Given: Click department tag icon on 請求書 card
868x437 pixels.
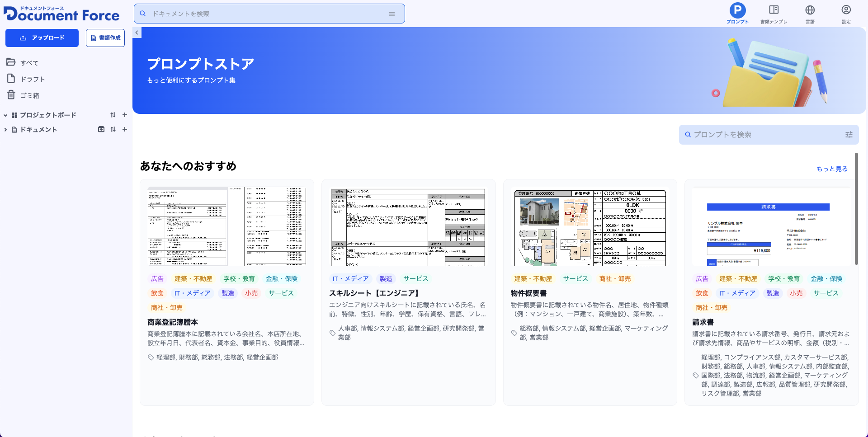Looking at the screenshot, I should (696, 376).
